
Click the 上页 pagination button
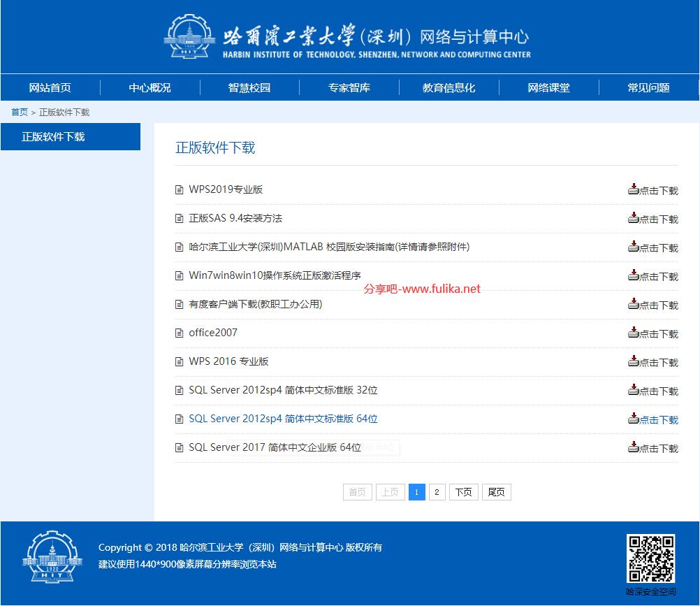point(391,492)
